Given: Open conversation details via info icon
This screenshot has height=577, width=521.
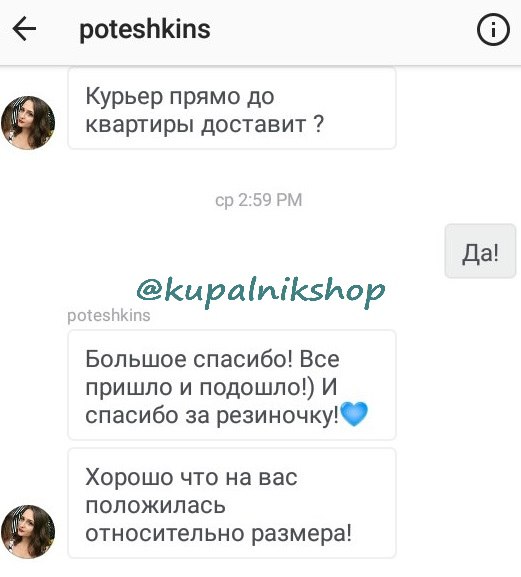Looking at the screenshot, I should pyautogui.click(x=493, y=29).
